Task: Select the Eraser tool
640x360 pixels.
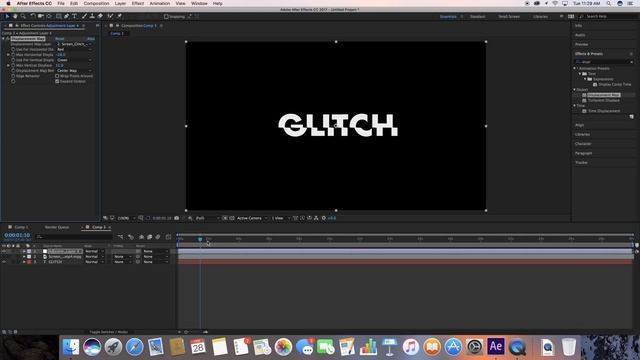Action: (x=100, y=16)
